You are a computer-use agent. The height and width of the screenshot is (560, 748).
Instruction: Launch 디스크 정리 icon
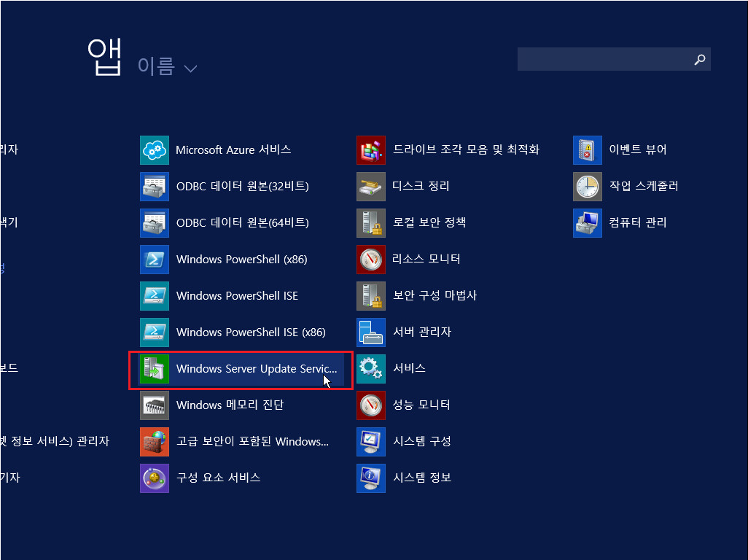coord(370,187)
